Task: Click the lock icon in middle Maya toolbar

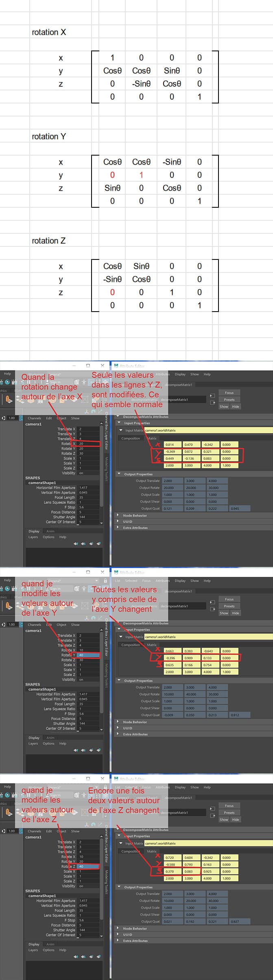Action: coord(105,580)
